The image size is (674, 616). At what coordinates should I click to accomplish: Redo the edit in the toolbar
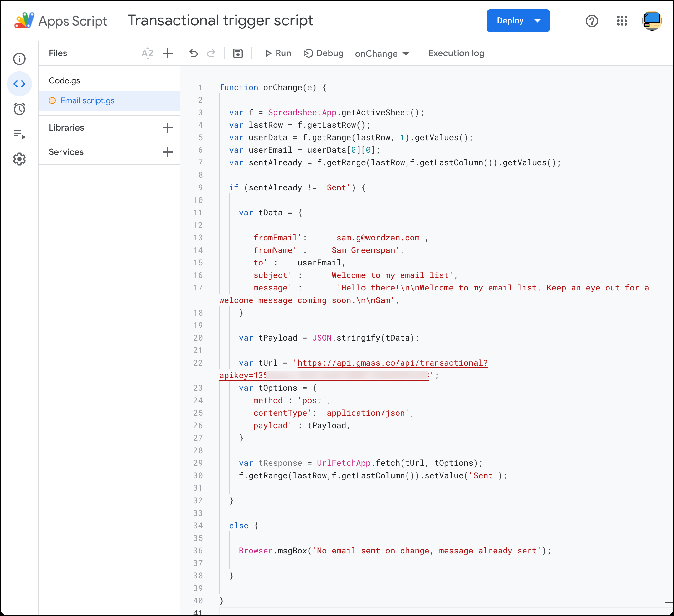pyautogui.click(x=211, y=53)
